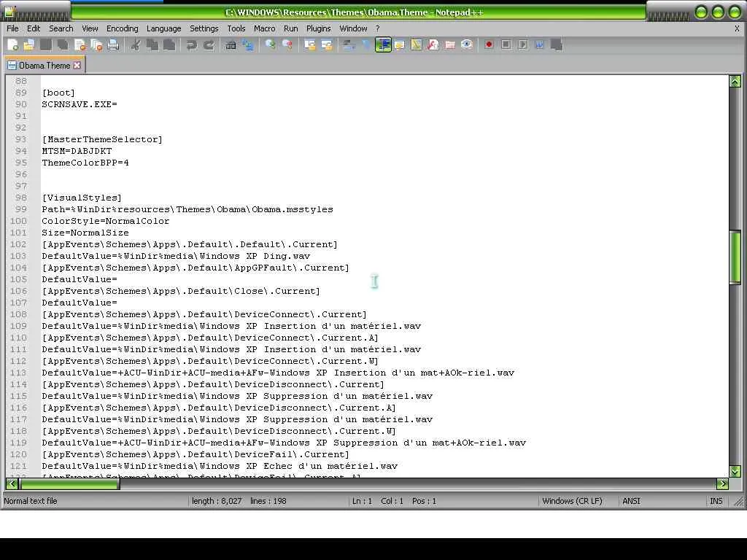Viewport: 747px width, 560px height.
Task: Open the Document Map icon
Action: (x=417, y=44)
